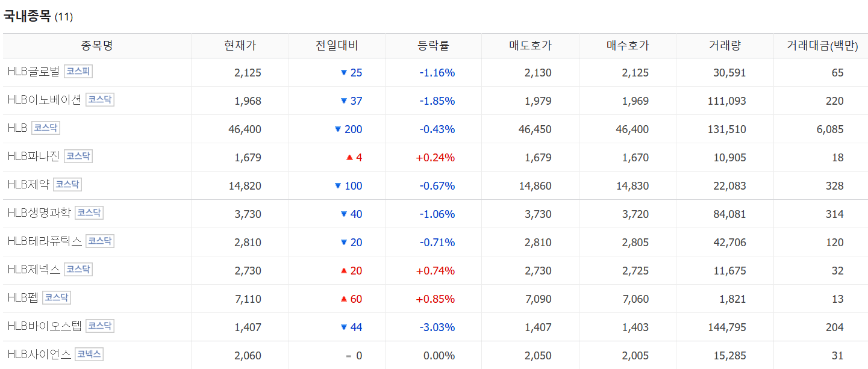Screen dimensions: 868x369
Task: Click HLB바이오스텝 stock name
Action: [45, 326]
